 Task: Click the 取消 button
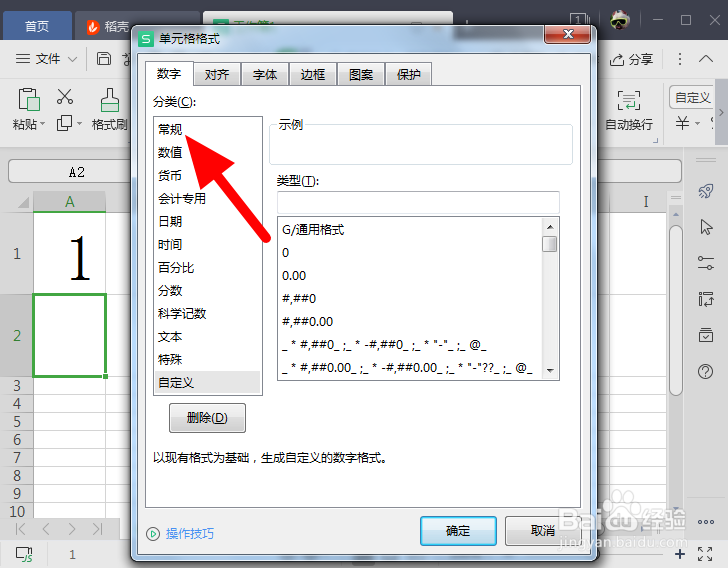(x=542, y=530)
